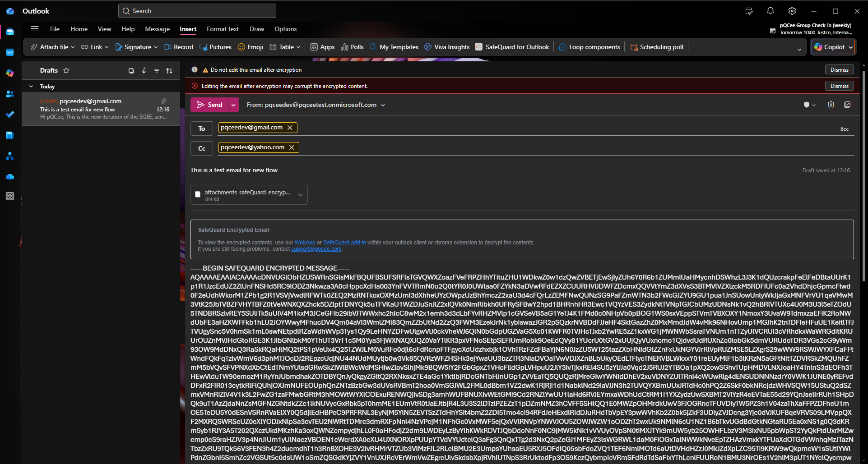Insert an Emoji using the ribbon icon
Screen dimensions: 868x464
pyautogui.click(x=250, y=46)
